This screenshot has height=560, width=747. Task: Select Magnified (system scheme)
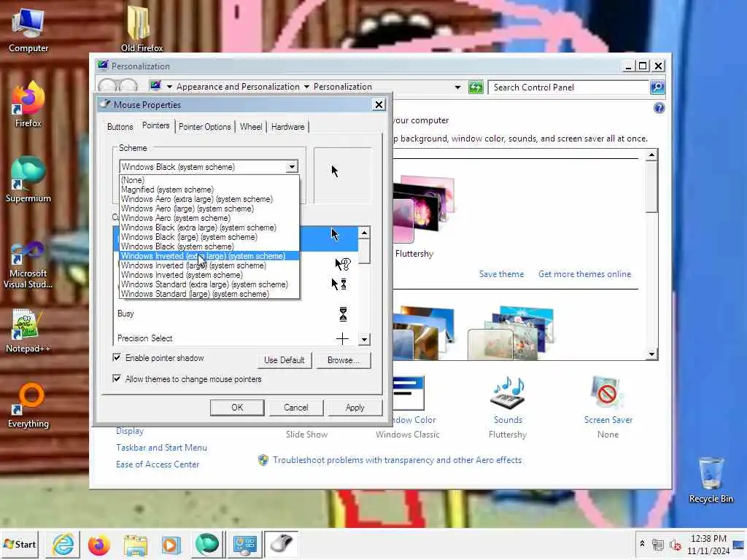coord(209,190)
